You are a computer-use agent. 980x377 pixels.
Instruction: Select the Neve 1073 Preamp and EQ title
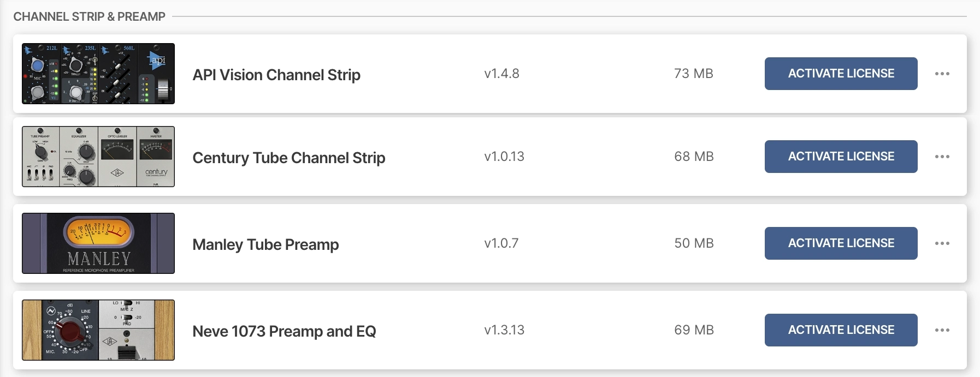pyautogui.click(x=284, y=331)
